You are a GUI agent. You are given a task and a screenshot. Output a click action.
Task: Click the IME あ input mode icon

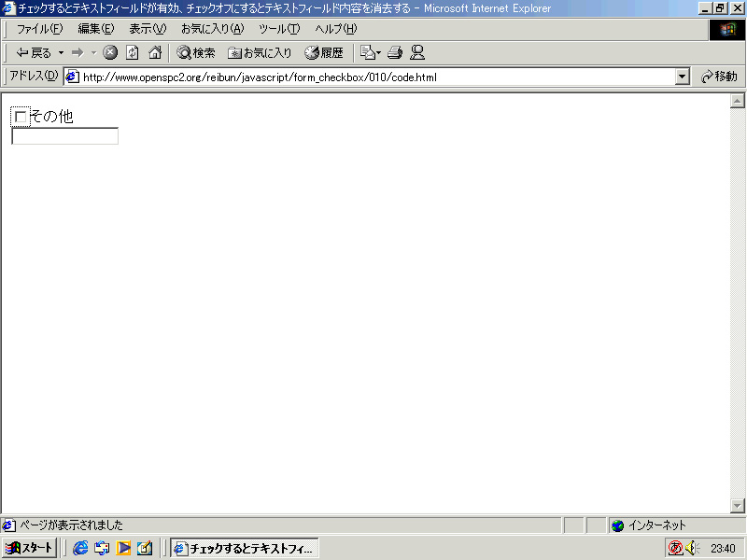(x=675, y=548)
